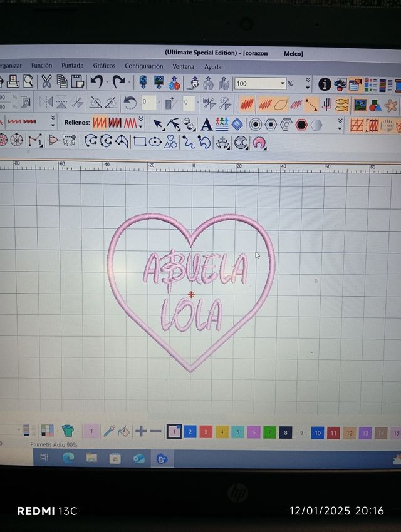Image resolution: width=401 pixels, height=532 pixels.
Task: Expand more Rellenos fill options chevron
Action: 140,122
